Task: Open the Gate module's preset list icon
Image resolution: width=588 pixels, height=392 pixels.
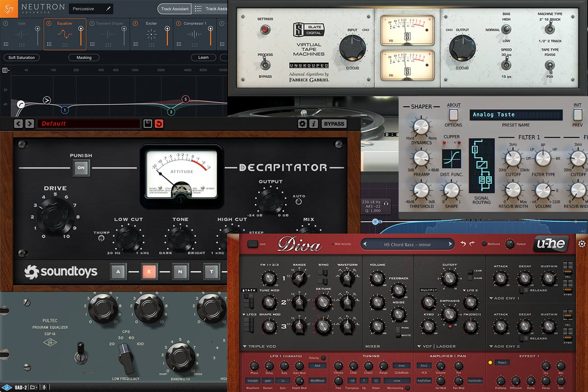Action: 6,44
